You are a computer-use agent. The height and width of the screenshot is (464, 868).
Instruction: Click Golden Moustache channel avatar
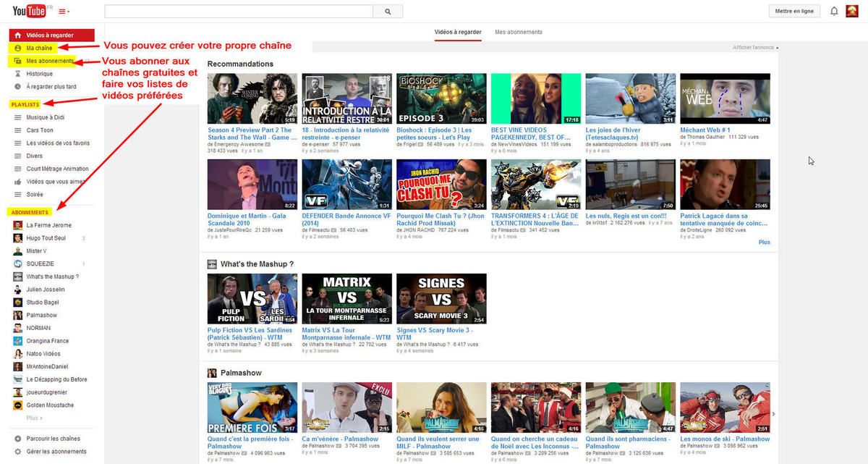point(18,405)
